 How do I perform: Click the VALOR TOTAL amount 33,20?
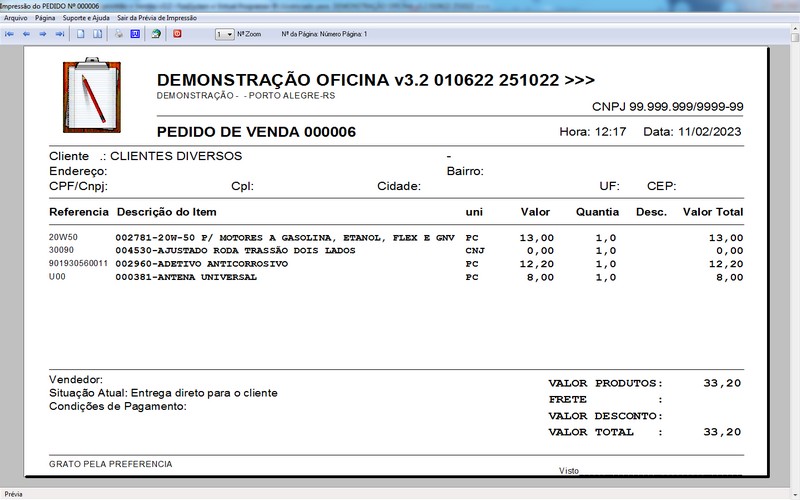722,432
